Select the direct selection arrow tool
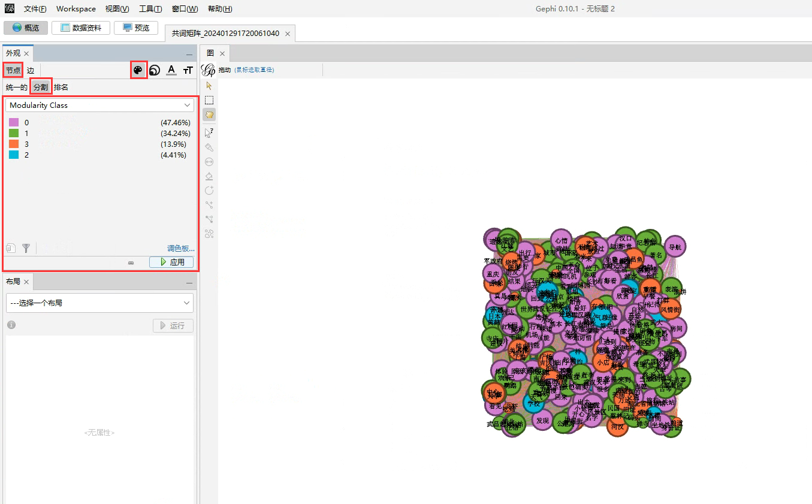 pyautogui.click(x=209, y=86)
